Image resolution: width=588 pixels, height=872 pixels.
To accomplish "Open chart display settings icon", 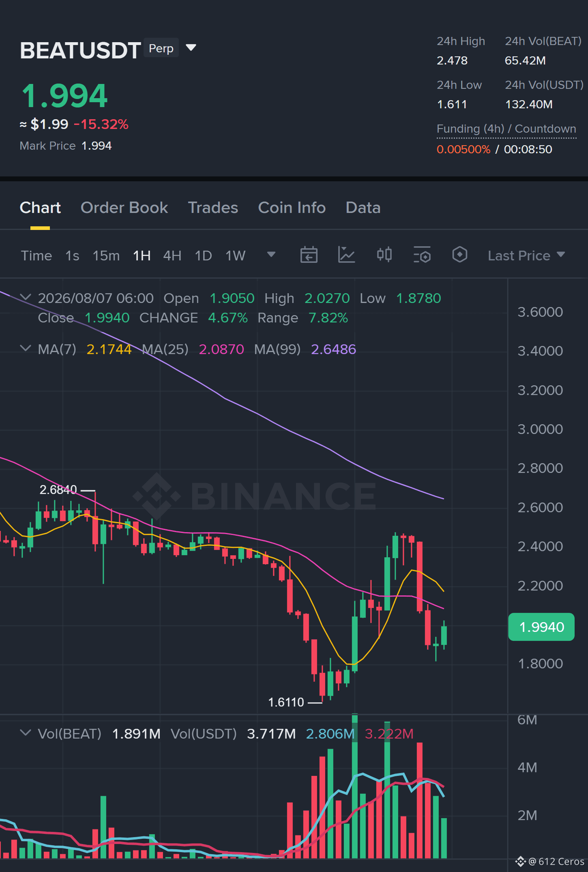I will pyautogui.click(x=422, y=255).
